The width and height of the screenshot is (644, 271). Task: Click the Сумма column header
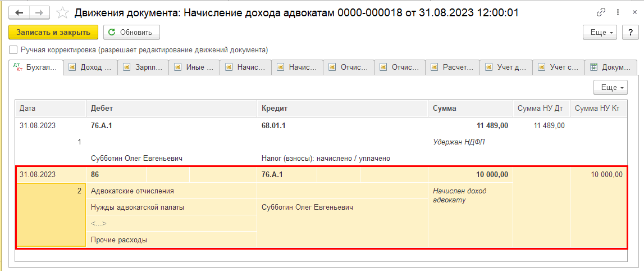tap(444, 108)
